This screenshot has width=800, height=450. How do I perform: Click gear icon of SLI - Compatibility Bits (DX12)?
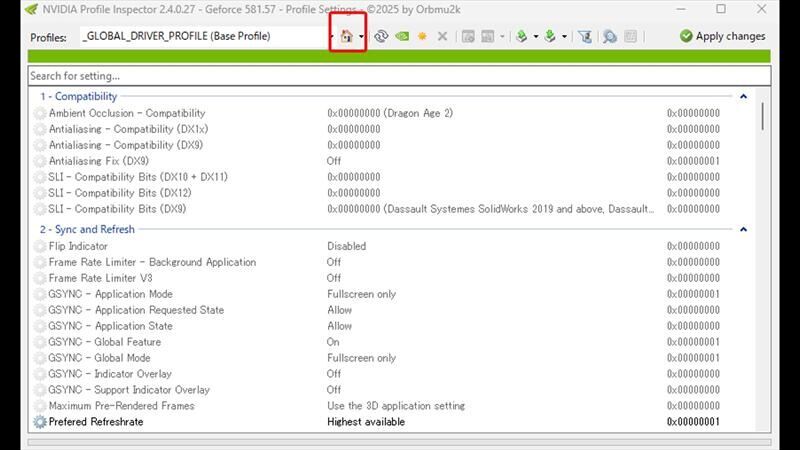[x=40, y=193]
